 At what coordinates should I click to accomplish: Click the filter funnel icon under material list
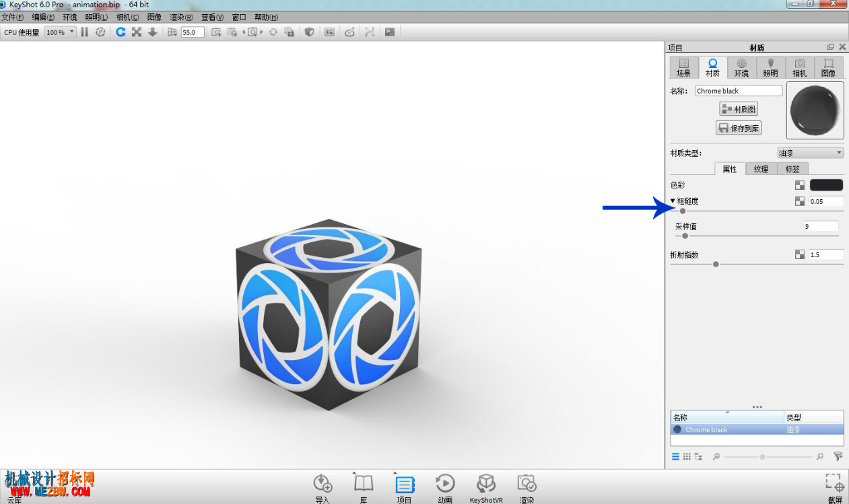pos(838,456)
